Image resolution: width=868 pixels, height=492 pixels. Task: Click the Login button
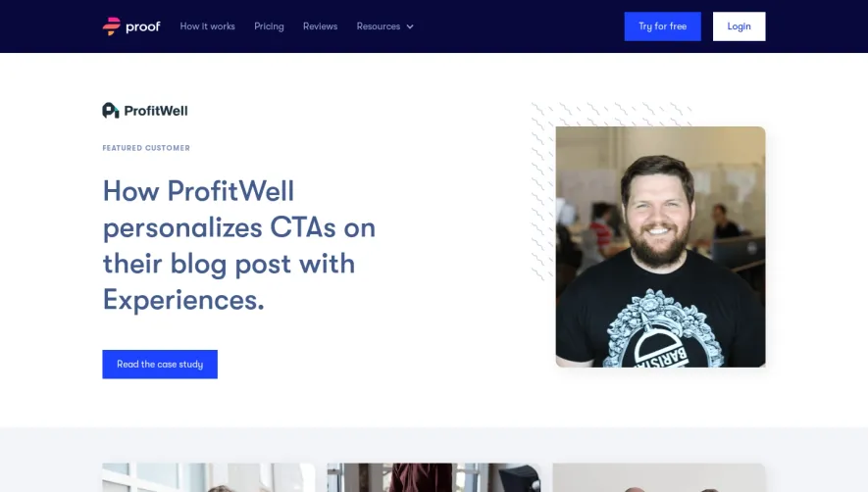(739, 26)
